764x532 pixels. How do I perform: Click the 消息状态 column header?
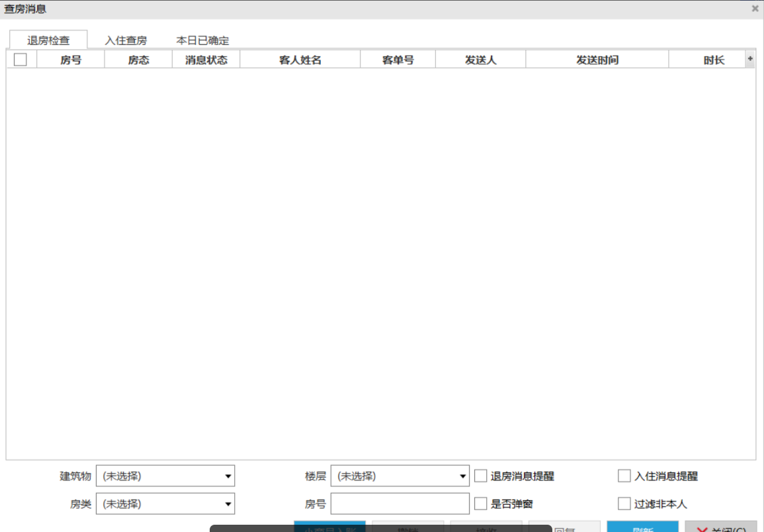click(x=206, y=60)
